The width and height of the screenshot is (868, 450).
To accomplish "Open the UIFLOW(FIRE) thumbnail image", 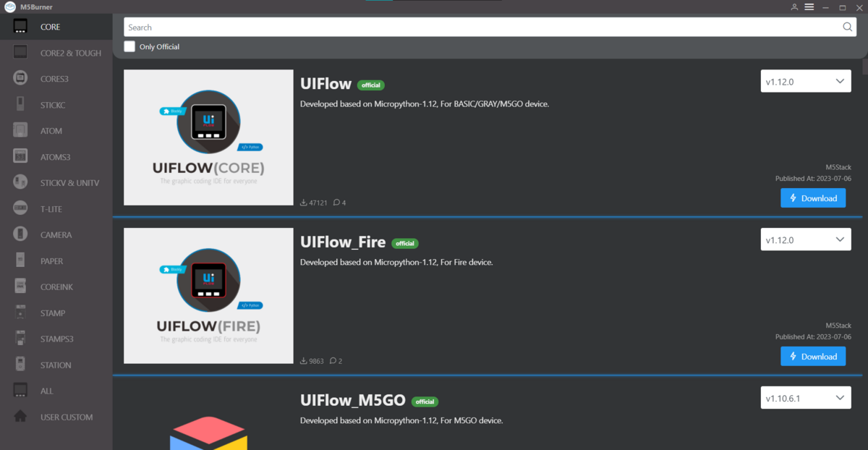I will [208, 296].
